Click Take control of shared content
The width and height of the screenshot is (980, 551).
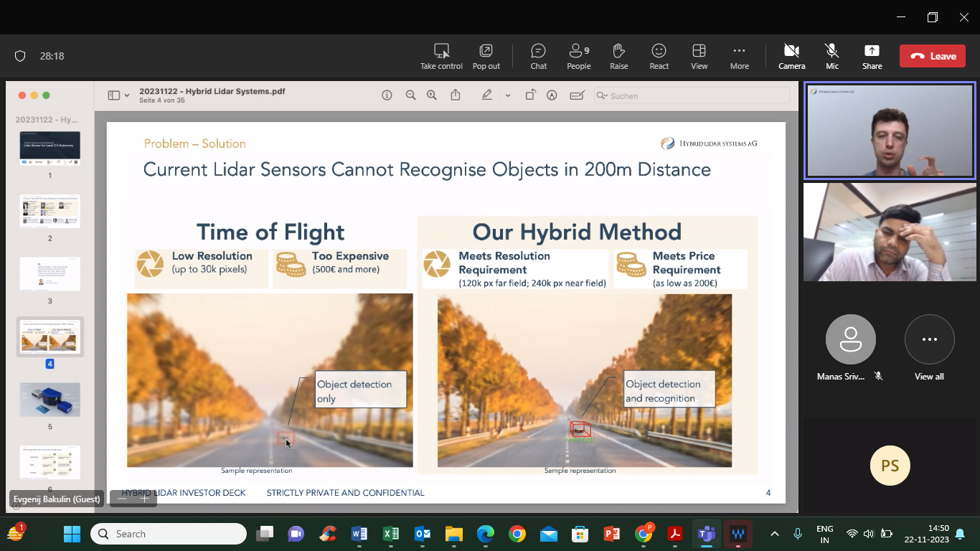pos(441,56)
